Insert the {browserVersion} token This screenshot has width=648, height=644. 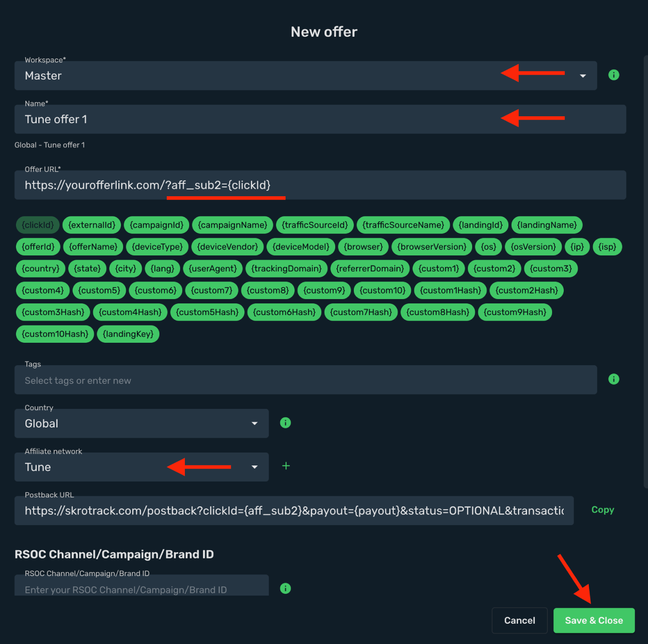click(432, 247)
